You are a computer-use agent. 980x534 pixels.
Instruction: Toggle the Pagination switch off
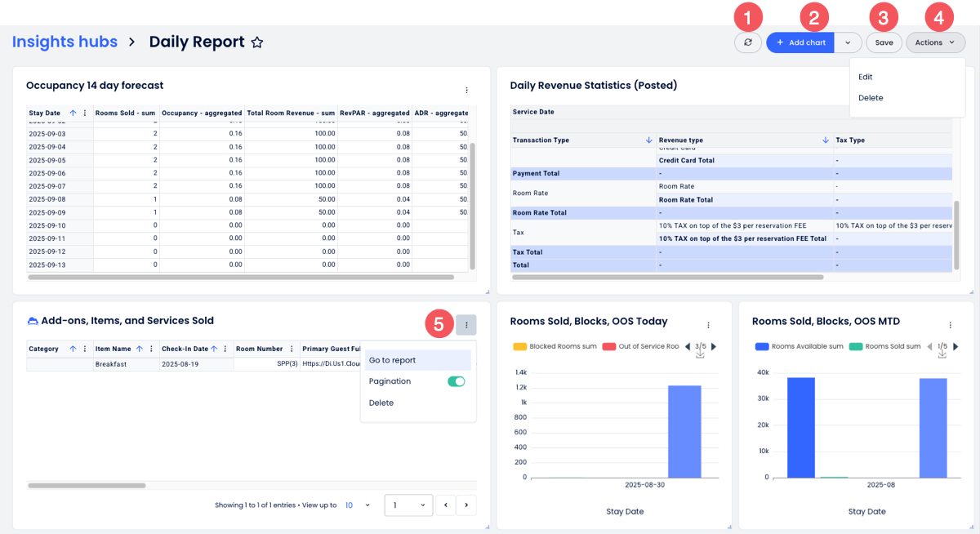pyautogui.click(x=456, y=381)
